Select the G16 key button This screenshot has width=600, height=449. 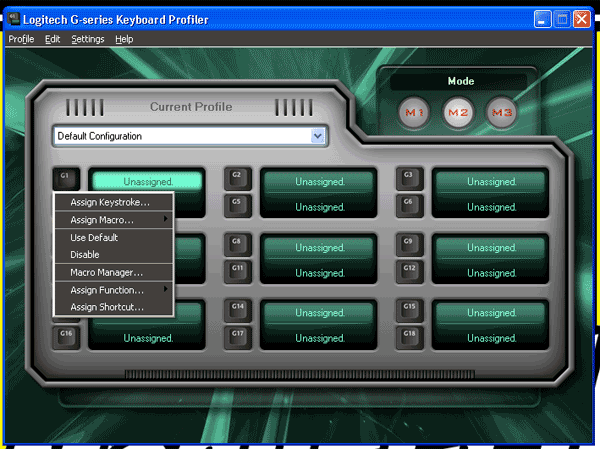click(66, 338)
